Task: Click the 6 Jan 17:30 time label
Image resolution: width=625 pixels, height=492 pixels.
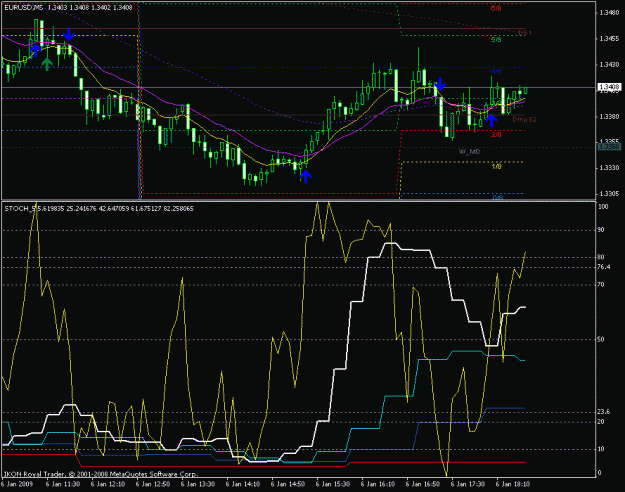Action: pos(468,484)
